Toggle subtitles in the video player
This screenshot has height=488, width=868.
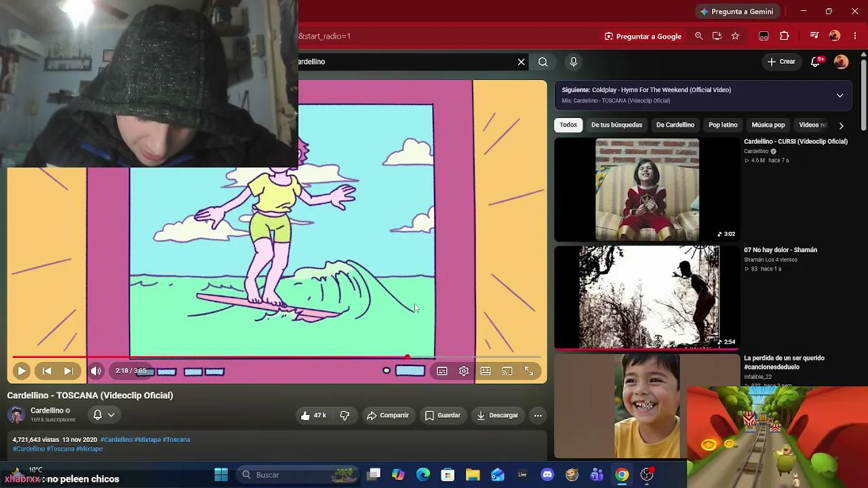coord(442,371)
